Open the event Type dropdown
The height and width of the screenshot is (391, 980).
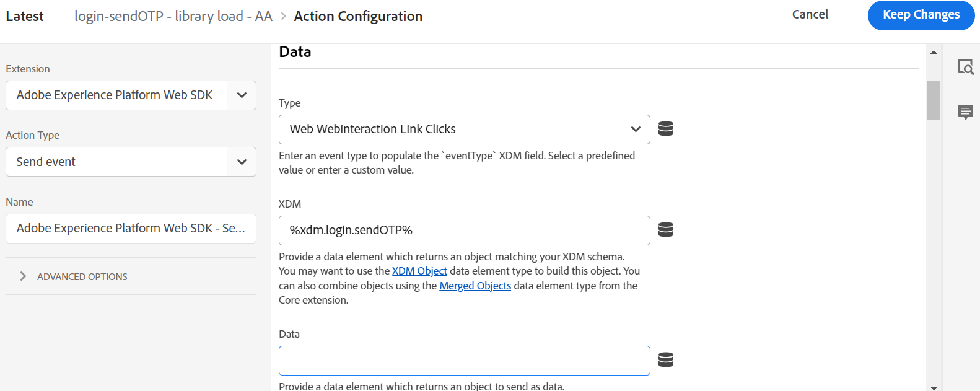[x=636, y=129]
